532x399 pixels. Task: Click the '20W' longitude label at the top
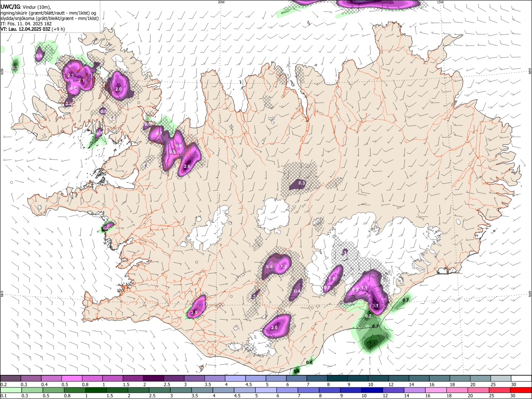(221, 2)
